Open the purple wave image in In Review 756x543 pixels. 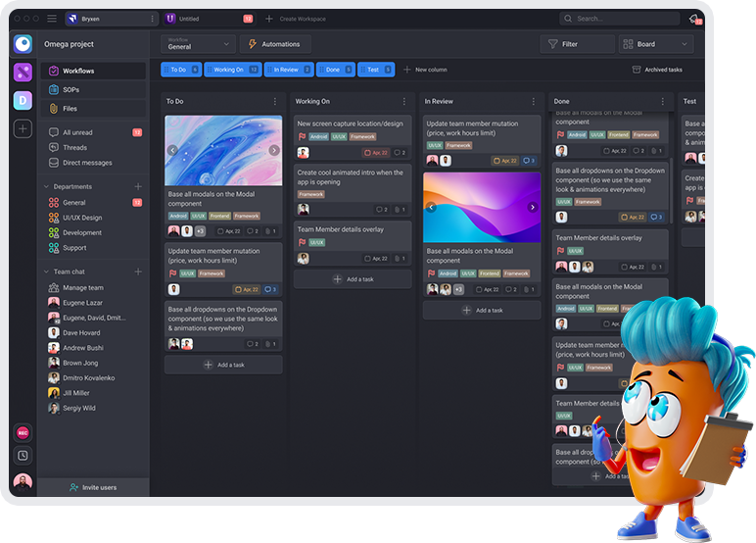pos(482,207)
